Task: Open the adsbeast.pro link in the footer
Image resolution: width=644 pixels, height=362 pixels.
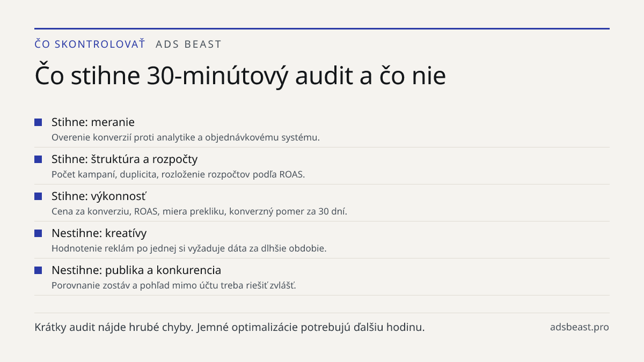Action: click(x=580, y=327)
